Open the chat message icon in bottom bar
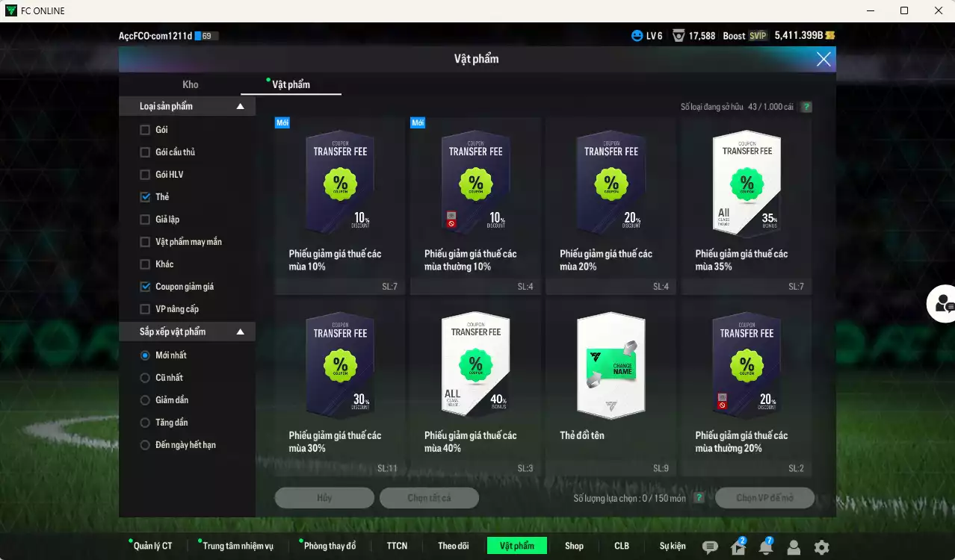Image resolution: width=955 pixels, height=560 pixels. (710, 547)
